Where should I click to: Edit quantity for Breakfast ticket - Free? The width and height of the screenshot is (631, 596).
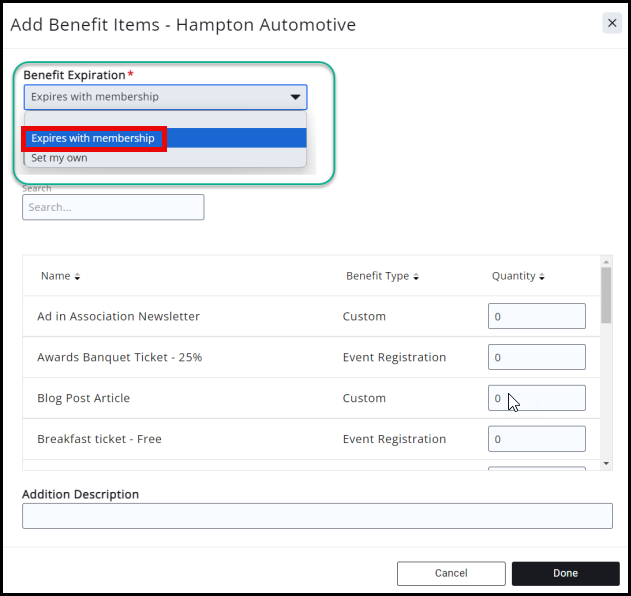[536, 439]
